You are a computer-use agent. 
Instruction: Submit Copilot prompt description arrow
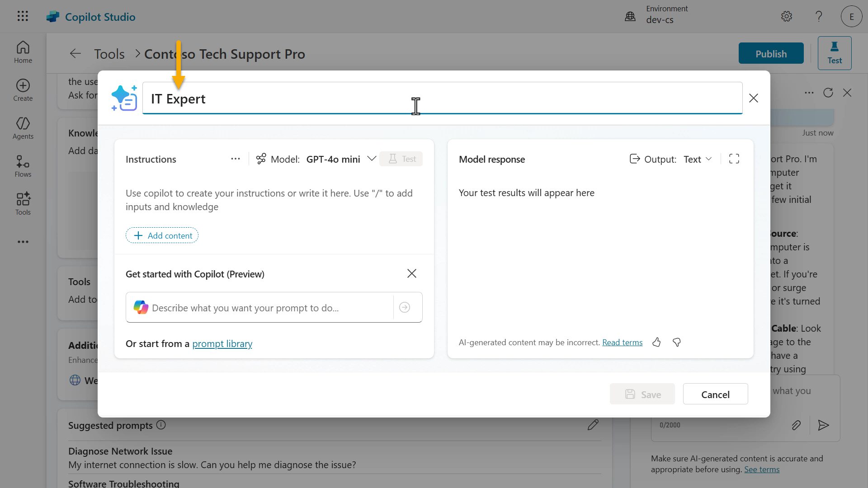tap(405, 307)
